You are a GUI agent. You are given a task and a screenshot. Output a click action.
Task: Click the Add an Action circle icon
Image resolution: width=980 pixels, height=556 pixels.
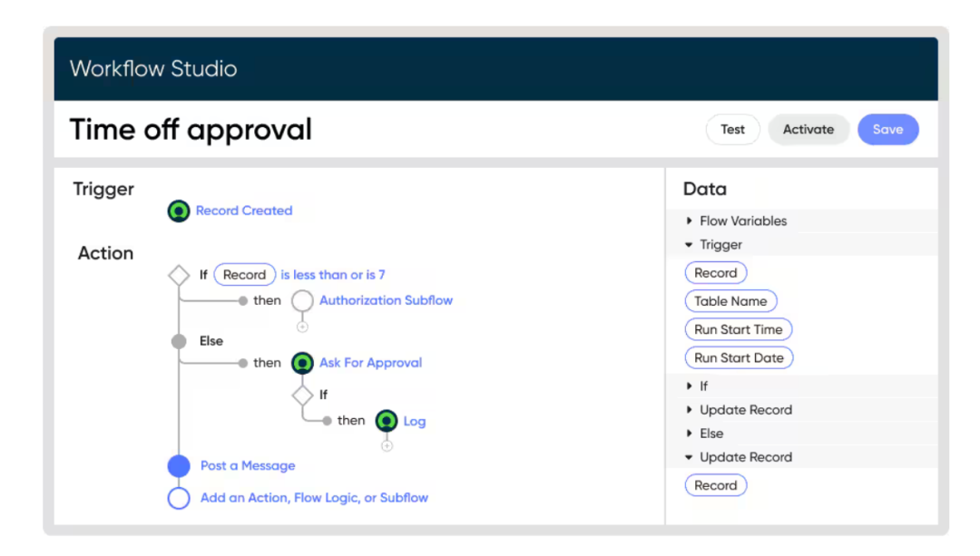click(x=179, y=498)
